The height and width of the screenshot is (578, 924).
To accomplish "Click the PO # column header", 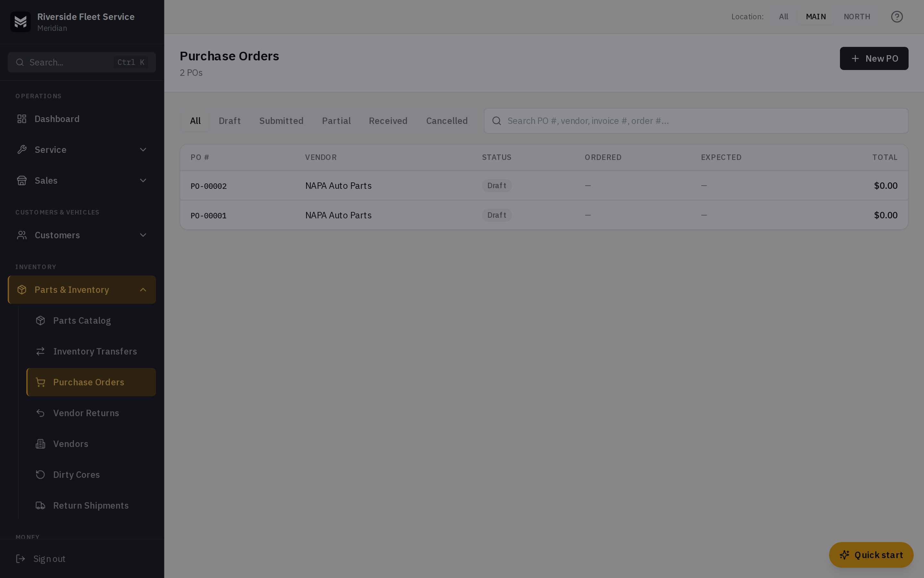I will click(x=200, y=157).
